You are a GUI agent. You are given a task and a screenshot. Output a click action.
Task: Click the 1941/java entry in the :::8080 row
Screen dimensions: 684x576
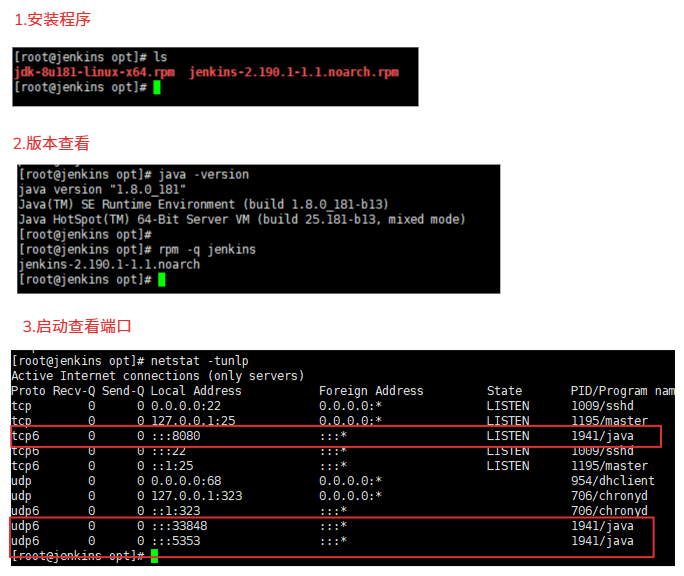602,436
